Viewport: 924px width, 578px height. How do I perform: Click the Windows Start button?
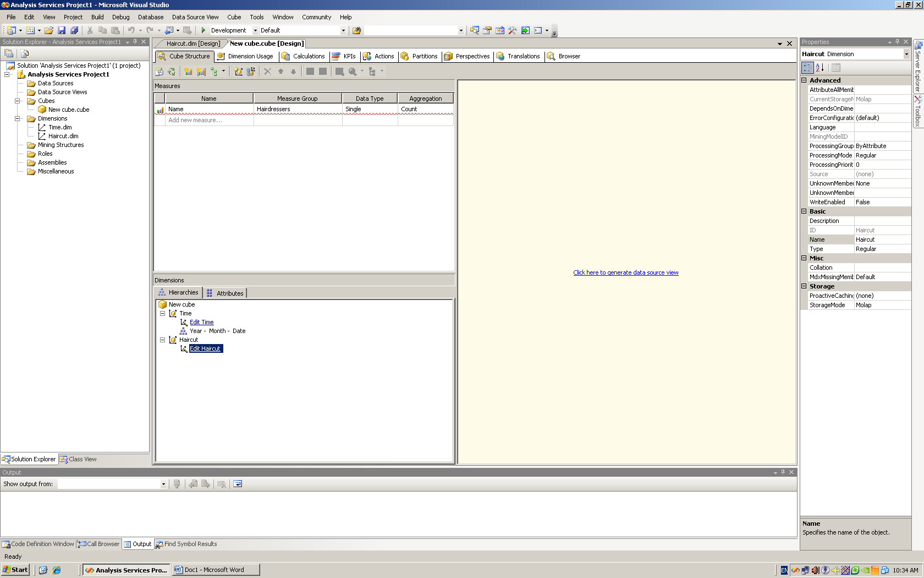coord(15,570)
